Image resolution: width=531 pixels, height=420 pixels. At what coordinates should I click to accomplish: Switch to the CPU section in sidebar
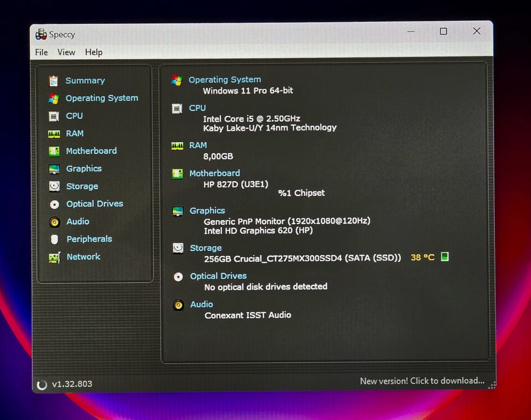[x=74, y=116]
